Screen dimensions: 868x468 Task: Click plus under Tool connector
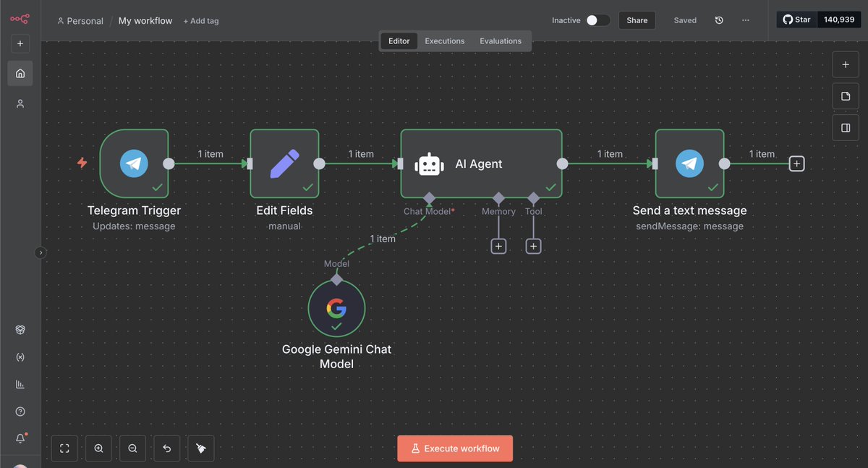click(x=533, y=247)
